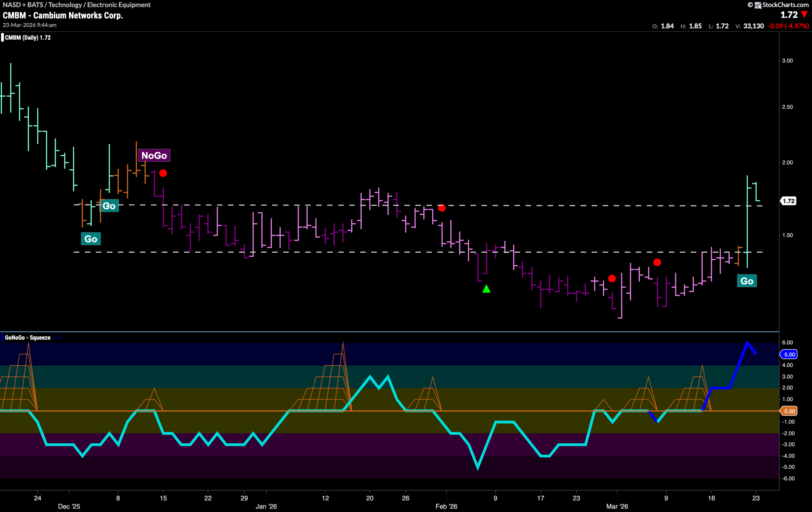Click the Go label on the upper dashed line
Screen dimensions: 812x512
pyautogui.click(x=109, y=206)
